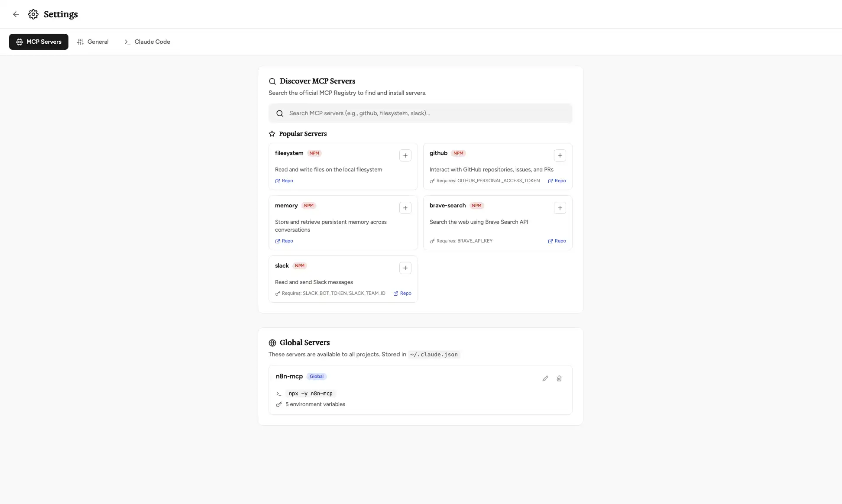Screen dimensions: 842x504
Task: Click the MCP server search input field
Action: point(420,113)
